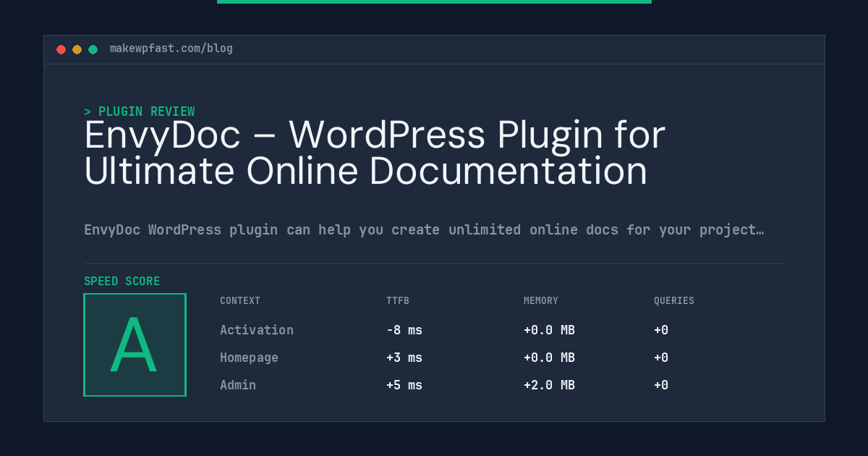The width and height of the screenshot is (868, 456).
Task: Click the Homepage queries value +0
Action: coord(661,358)
